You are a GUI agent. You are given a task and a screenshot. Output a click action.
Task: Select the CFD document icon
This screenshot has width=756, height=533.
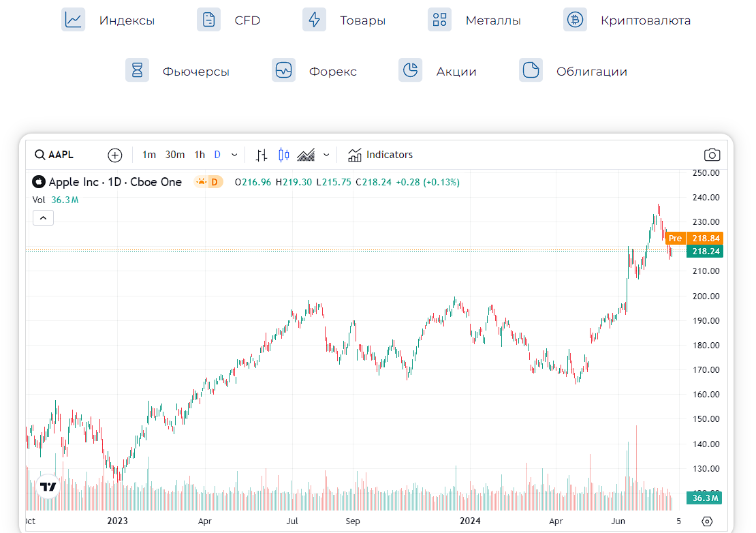click(209, 20)
